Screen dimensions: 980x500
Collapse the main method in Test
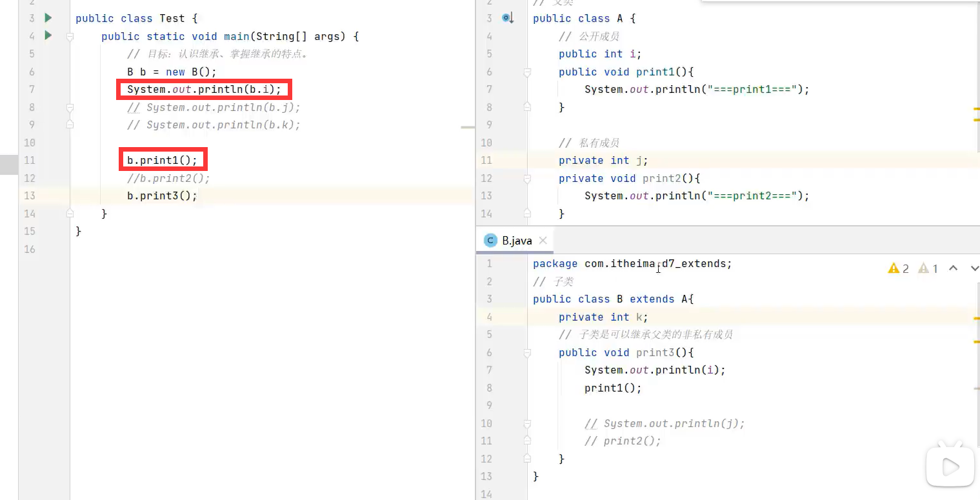click(70, 36)
